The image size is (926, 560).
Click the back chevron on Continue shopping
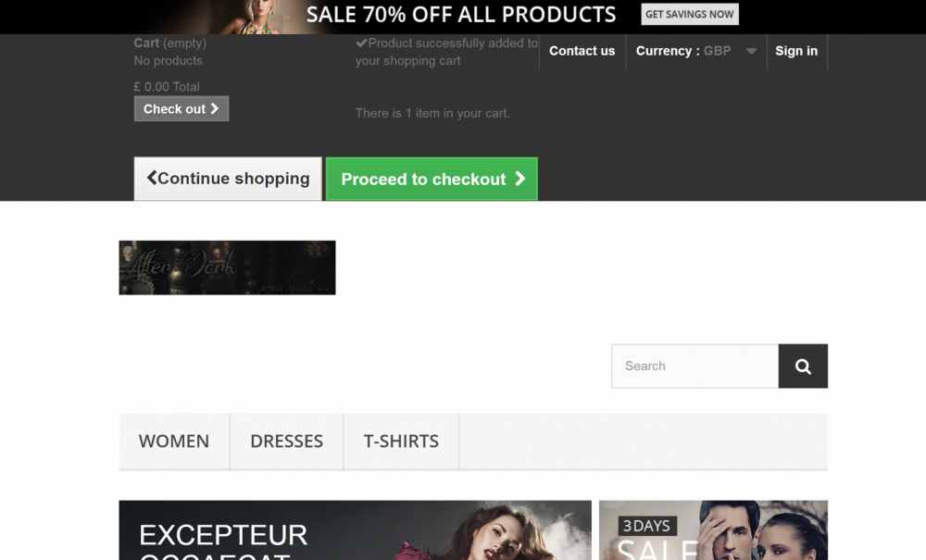(x=151, y=178)
